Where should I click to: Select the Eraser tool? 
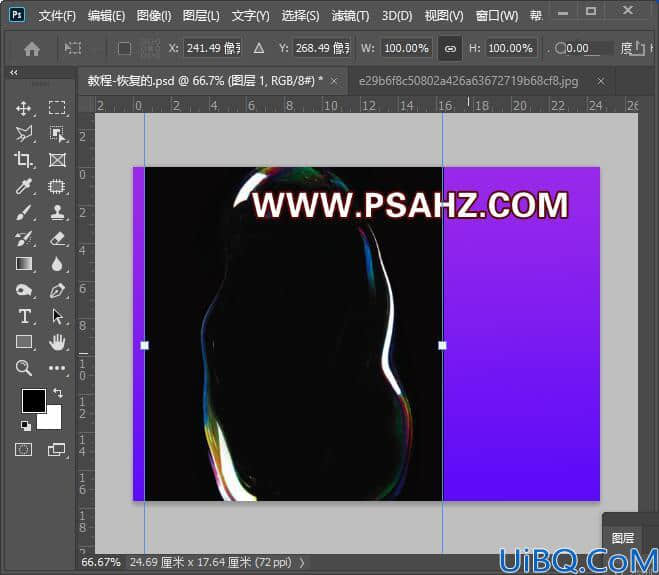click(x=57, y=239)
